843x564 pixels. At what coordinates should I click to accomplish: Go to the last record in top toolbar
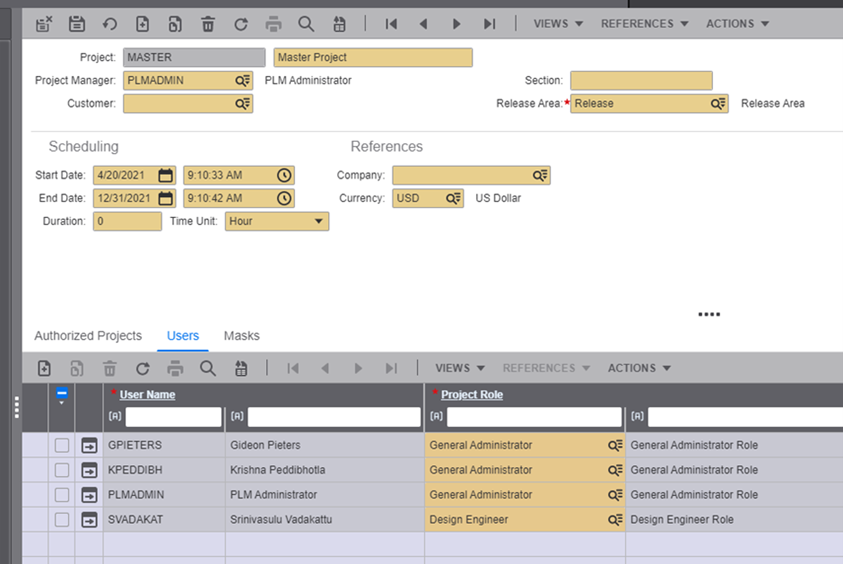point(489,24)
